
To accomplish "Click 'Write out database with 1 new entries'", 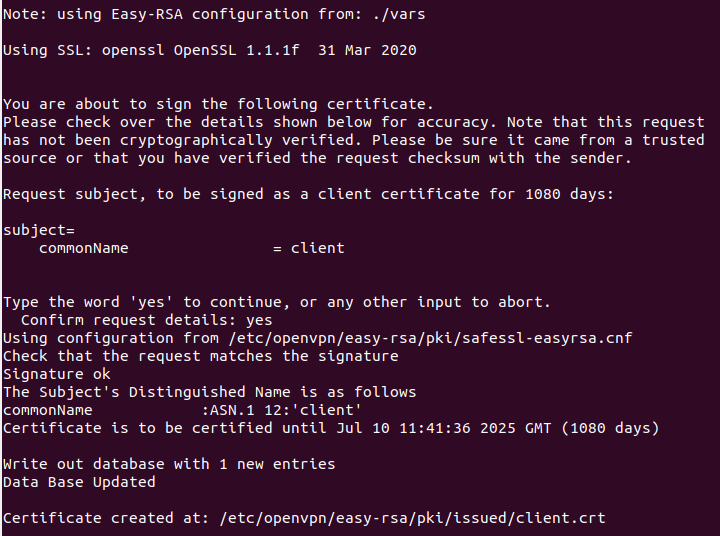I will click(x=169, y=464).
